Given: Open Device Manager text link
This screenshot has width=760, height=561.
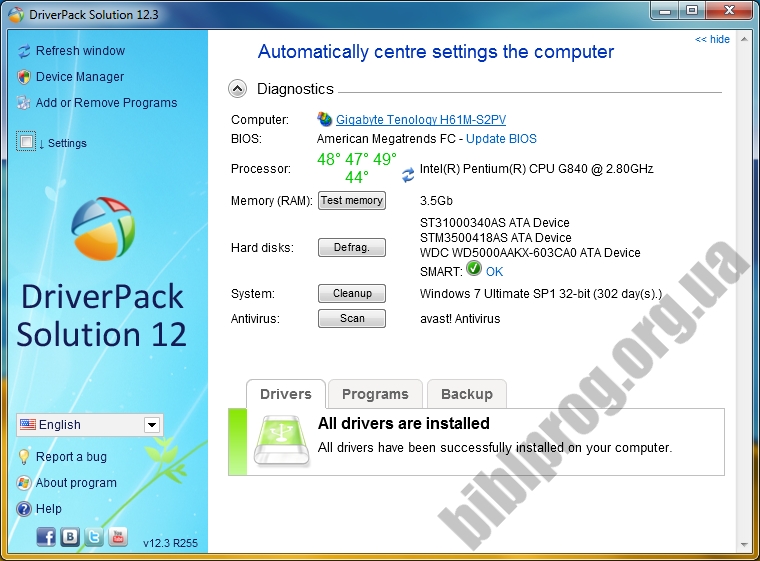Looking at the screenshot, I should (x=80, y=77).
